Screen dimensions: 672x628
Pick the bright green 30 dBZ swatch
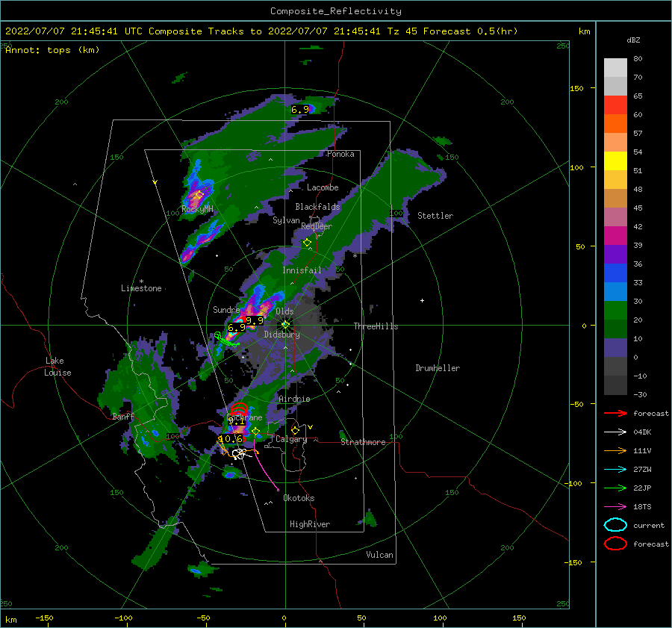(x=615, y=310)
